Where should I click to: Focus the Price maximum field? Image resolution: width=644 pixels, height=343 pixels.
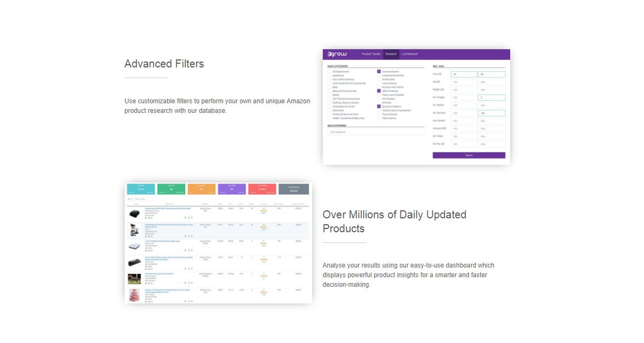(492, 74)
